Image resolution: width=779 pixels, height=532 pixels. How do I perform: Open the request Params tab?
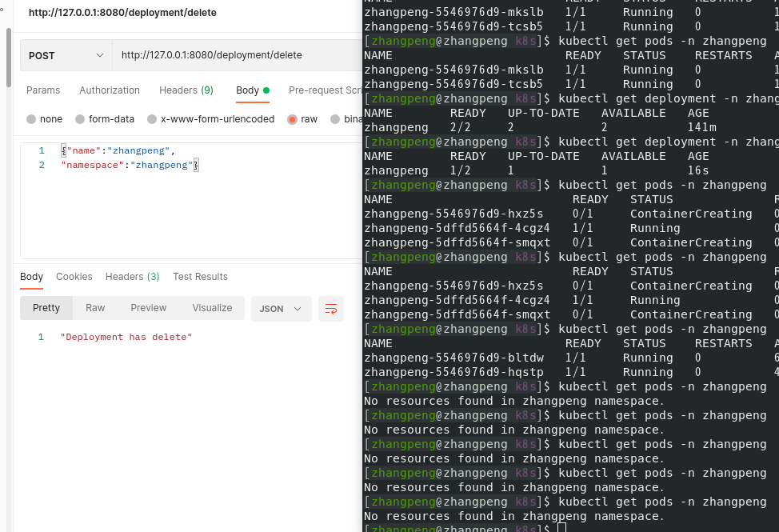[x=43, y=90]
